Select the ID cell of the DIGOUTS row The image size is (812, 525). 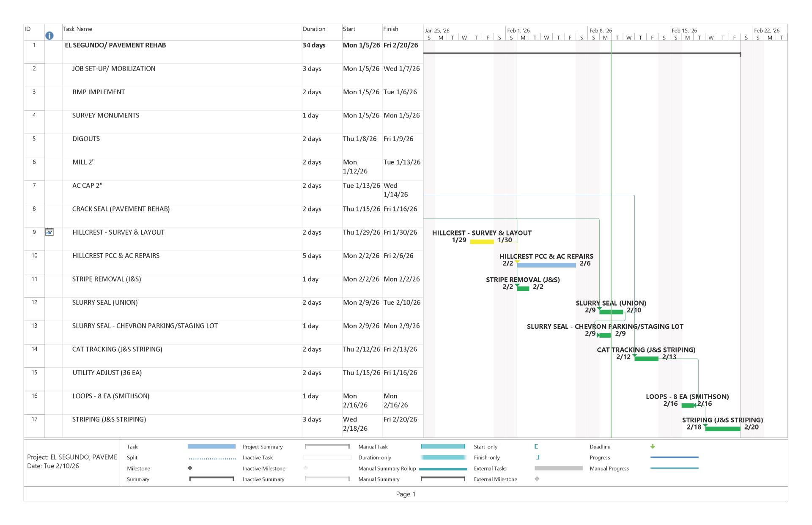click(34, 139)
